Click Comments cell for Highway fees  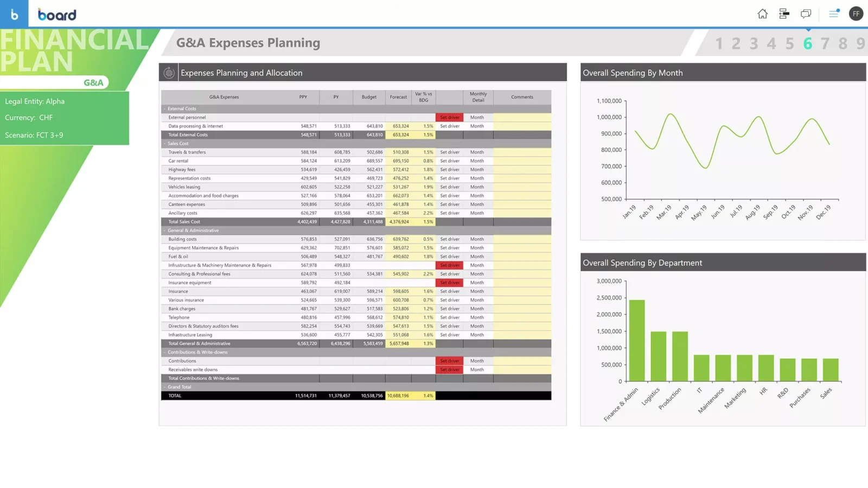tap(522, 170)
